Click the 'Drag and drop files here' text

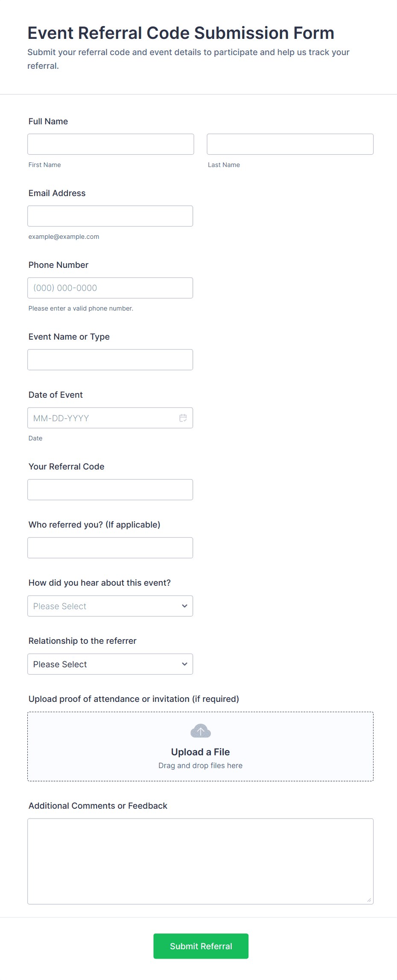tap(200, 766)
